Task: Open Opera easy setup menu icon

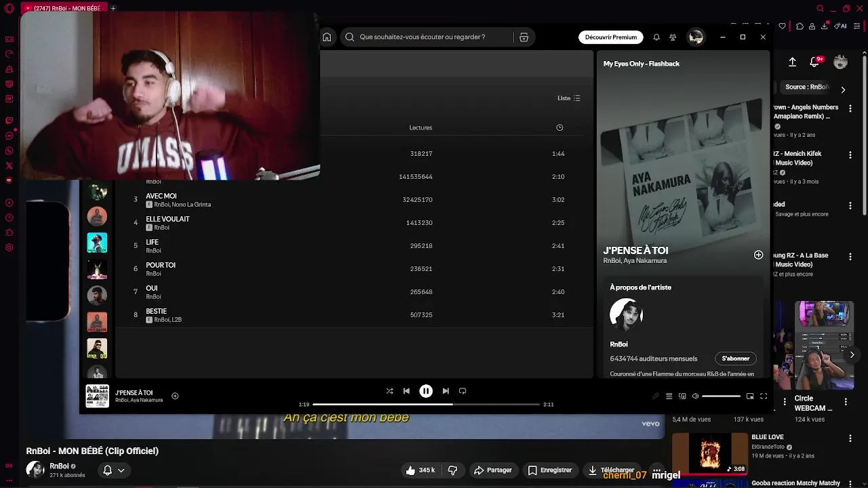Action: [x=858, y=26]
